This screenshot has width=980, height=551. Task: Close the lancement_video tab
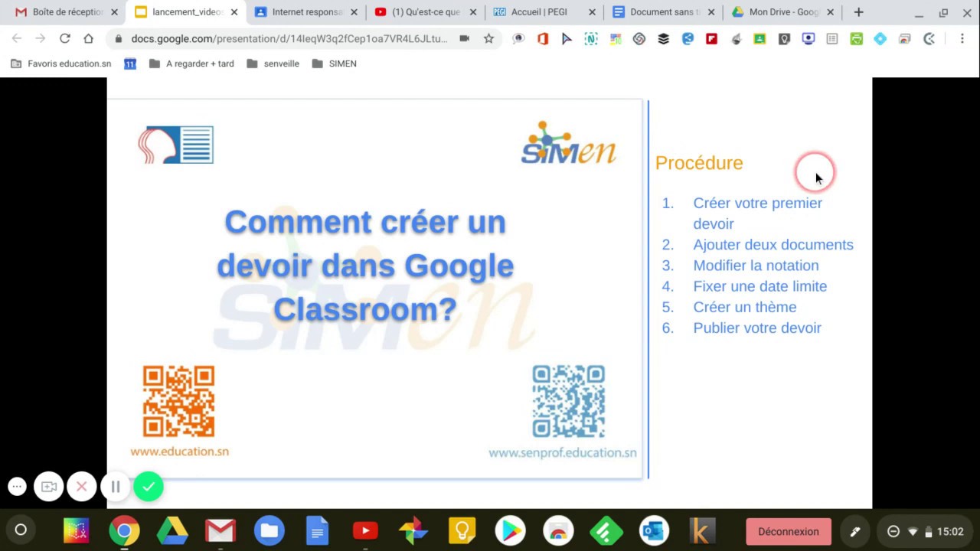[x=234, y=12]
